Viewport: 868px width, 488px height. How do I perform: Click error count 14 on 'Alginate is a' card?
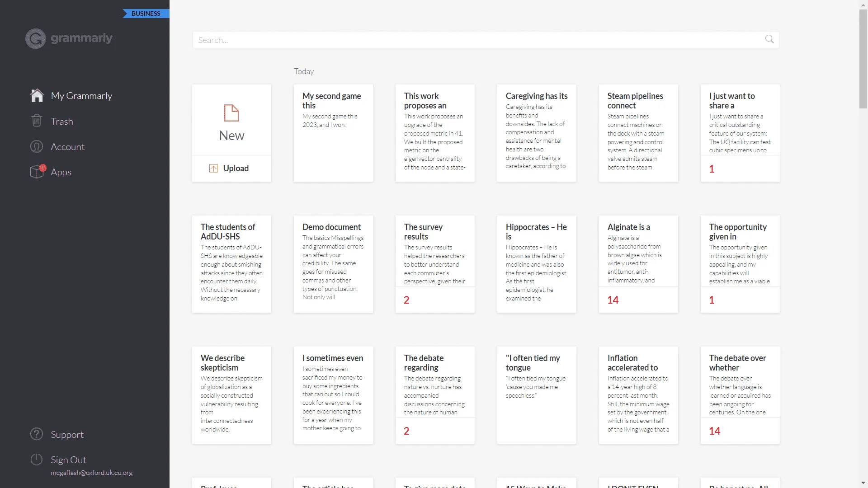click(613, 300)
